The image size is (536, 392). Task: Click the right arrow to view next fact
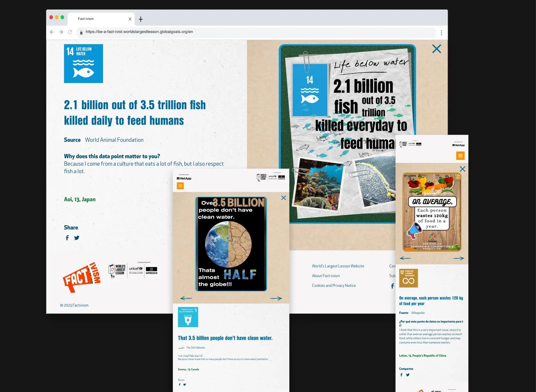(x=276, y=298)
